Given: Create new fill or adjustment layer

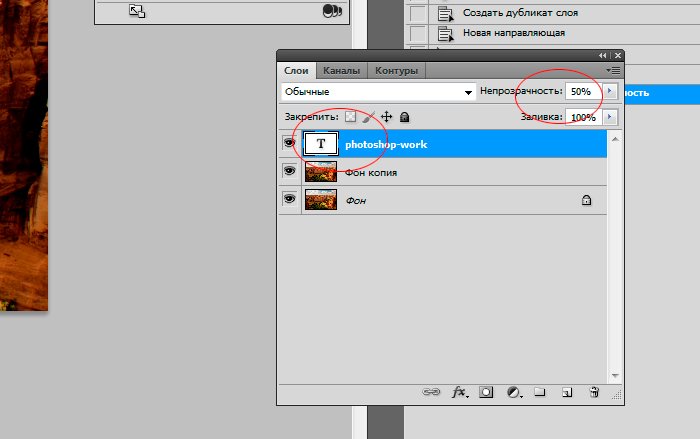Looking at the screenshot, I should tap(514, 392).
